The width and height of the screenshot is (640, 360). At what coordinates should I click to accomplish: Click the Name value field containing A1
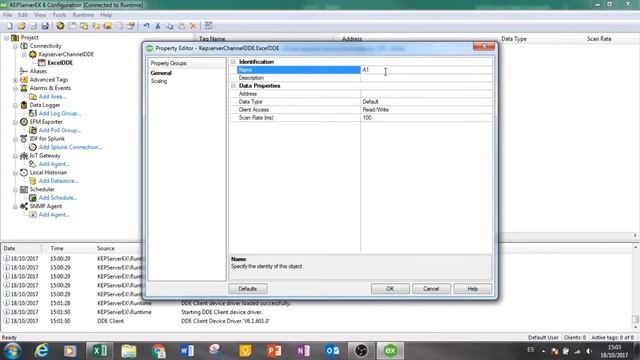coord(426,70)
